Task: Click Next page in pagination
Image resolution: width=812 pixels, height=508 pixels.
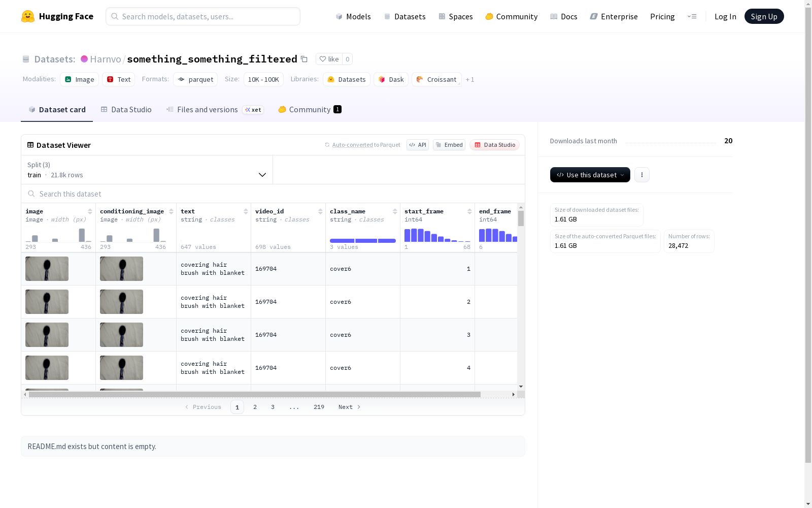Action: pos(350,407)
